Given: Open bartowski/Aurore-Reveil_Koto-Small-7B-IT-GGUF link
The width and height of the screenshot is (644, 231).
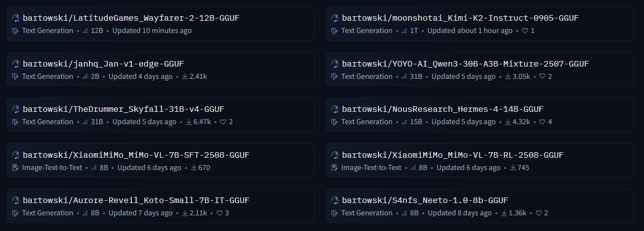Looking at the screenshot, I should pos(136,201).
